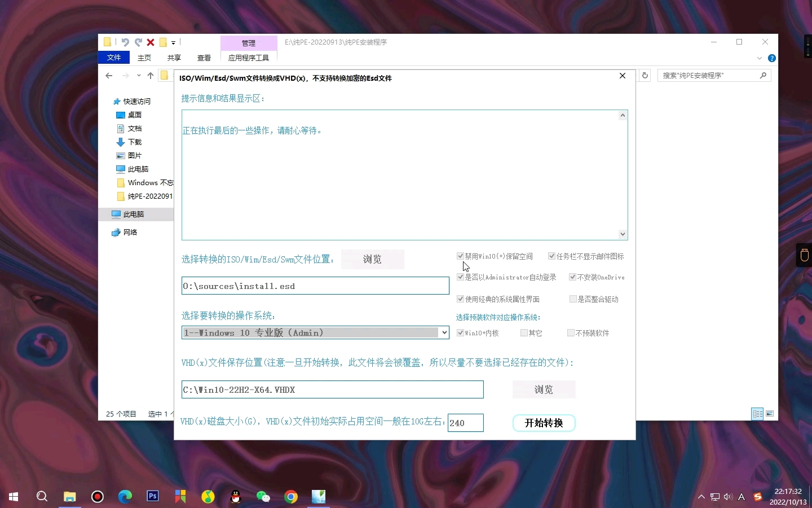Switch to the 查看 ribbon tab
Screen dimensions: 812x508
(x=204, y=58)
